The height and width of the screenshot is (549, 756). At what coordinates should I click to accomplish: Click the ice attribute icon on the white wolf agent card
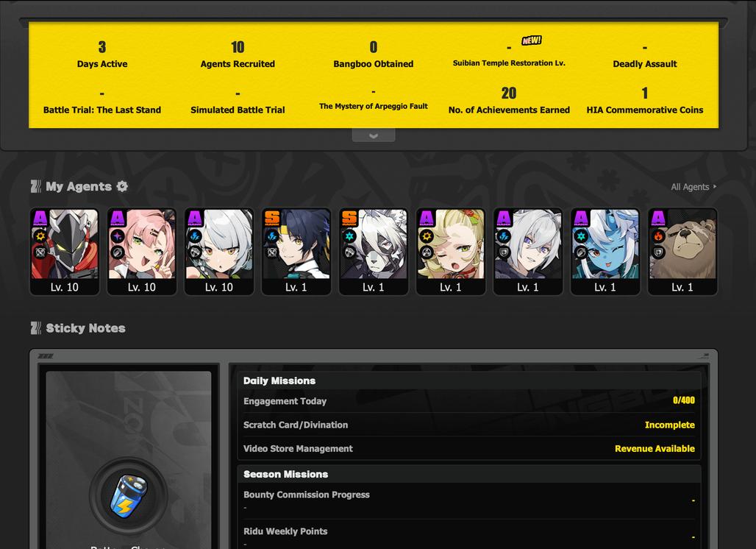349,236
